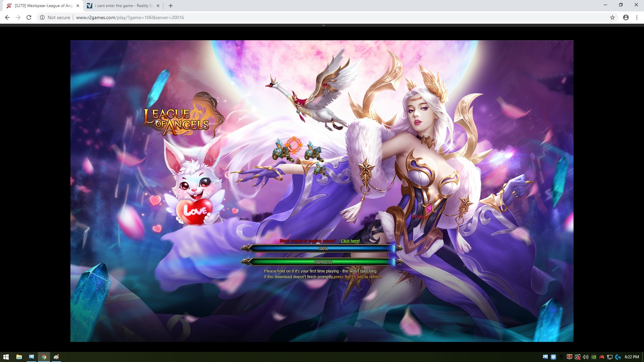Open the Chrome profile avatar icon
This screenshot has height=362, width=644.
pyautogui.click(x=626, y=17)
